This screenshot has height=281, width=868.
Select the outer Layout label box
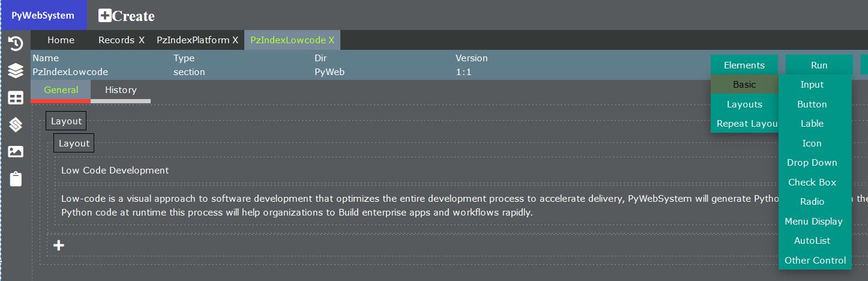[x=66, y=121]
